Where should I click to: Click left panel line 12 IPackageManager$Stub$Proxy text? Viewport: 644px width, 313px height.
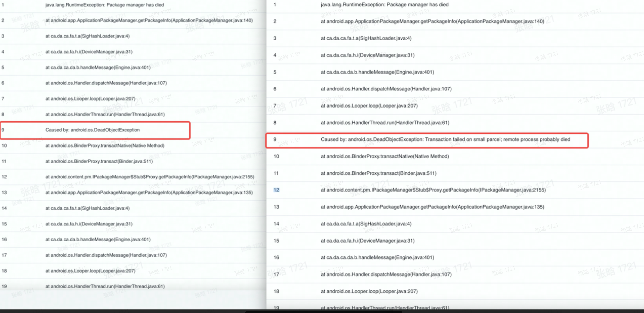point(150,177)
